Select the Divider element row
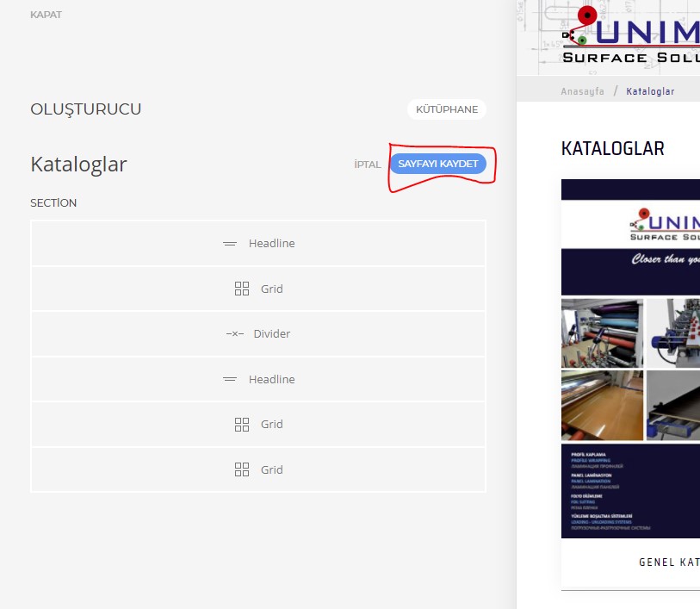Screen dimensions: 700x609 tap(258, 333)
